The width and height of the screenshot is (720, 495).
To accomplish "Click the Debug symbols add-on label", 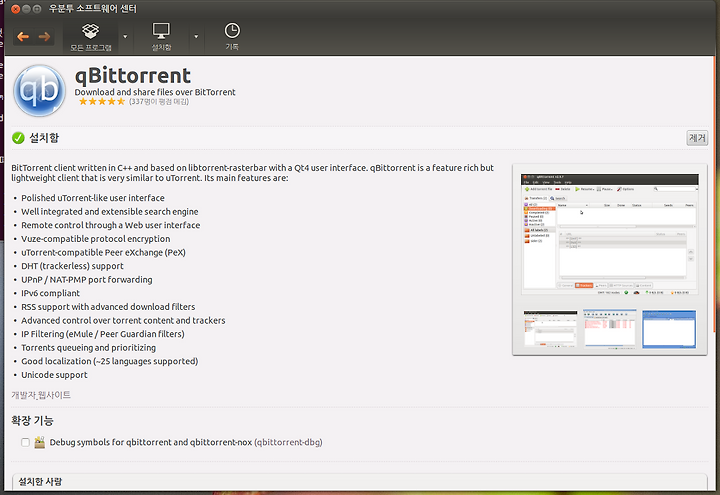I will pos(186,442).
